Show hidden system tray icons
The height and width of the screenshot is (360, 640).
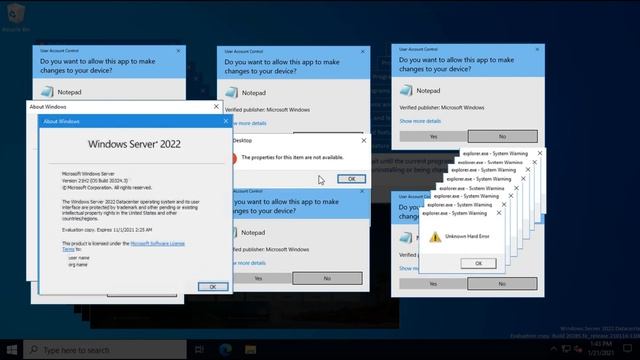coord(553,349)
